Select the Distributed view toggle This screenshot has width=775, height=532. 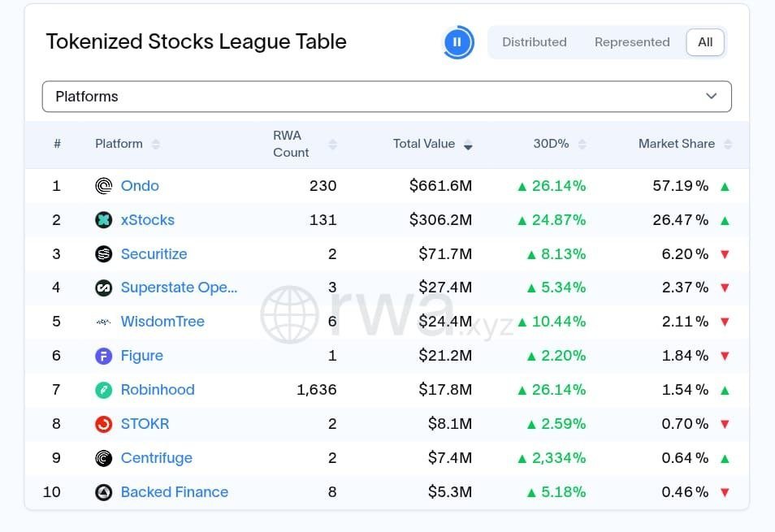[534, 42]
